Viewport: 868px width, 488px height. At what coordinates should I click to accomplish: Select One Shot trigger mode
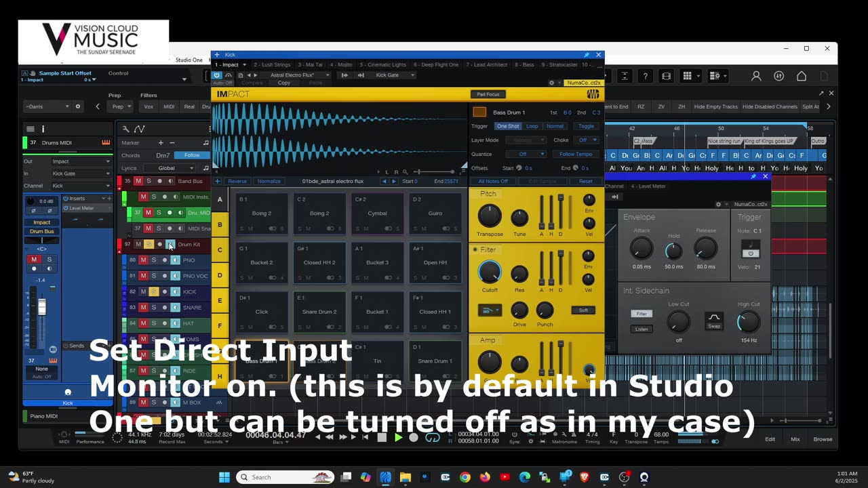[x=507, y=126]
